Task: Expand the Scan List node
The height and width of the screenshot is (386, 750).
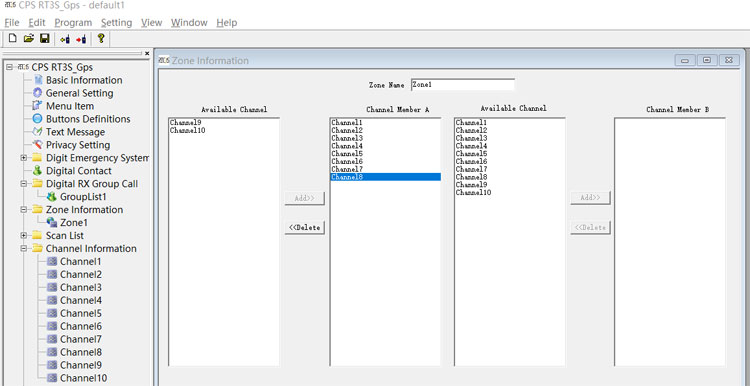Action: (x=23, y=235)
